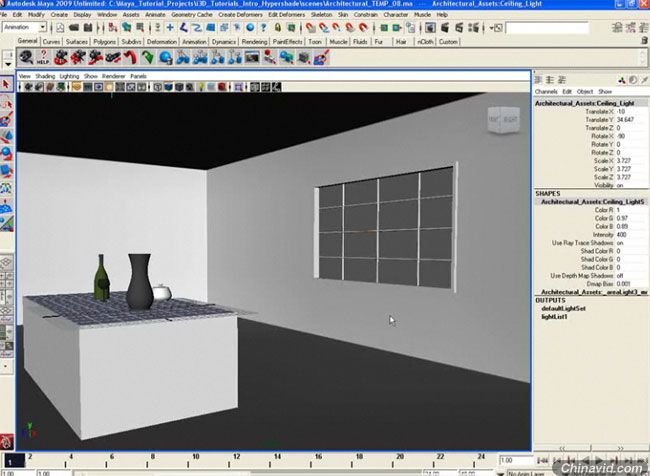Click the IPR render clapper icon
This screenshot has width=650, height=476.
click(459, 28)
